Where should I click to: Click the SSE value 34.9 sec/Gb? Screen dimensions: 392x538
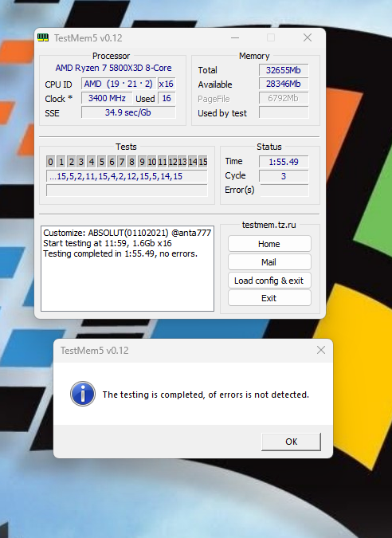(128, 112)
